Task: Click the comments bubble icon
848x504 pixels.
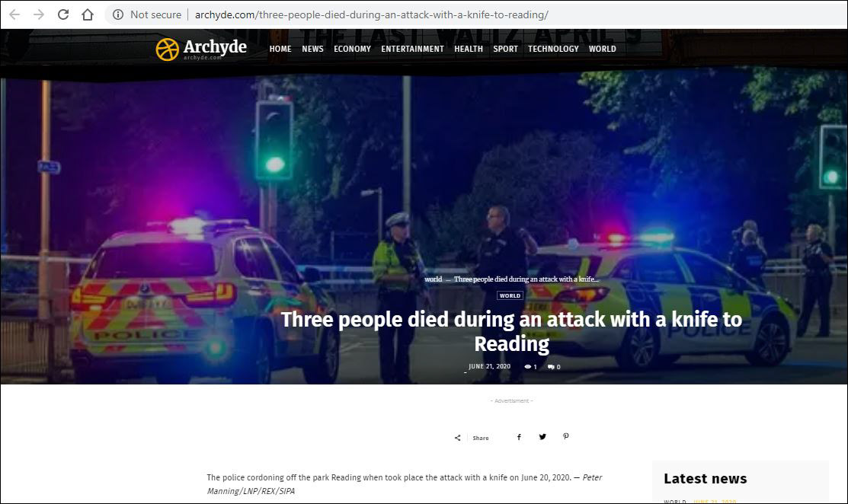Action: coord(551,367)
